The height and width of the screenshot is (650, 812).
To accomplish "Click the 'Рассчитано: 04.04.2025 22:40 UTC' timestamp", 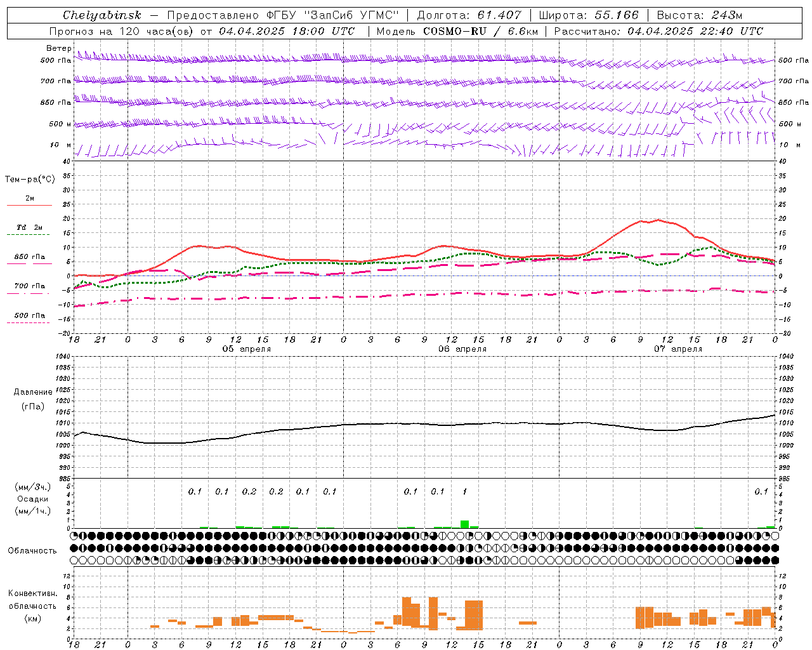I will click(x=658, y=31).
